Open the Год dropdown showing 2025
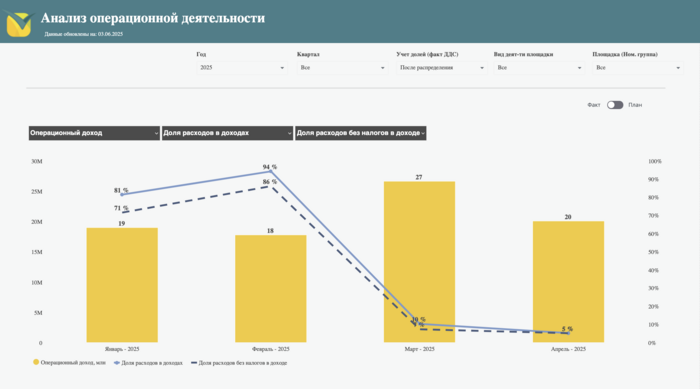 point(242,68)
